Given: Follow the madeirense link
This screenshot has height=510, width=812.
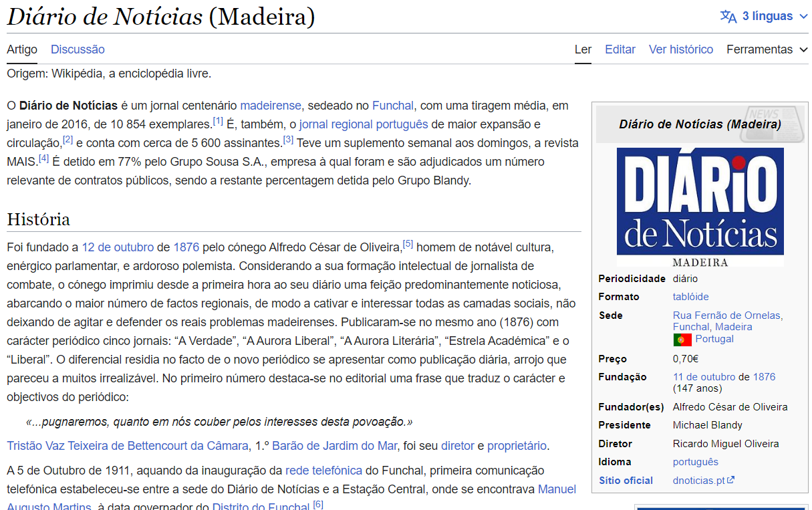Looking at the screenshot, I should pyautogui.click(x=271, y=106).
